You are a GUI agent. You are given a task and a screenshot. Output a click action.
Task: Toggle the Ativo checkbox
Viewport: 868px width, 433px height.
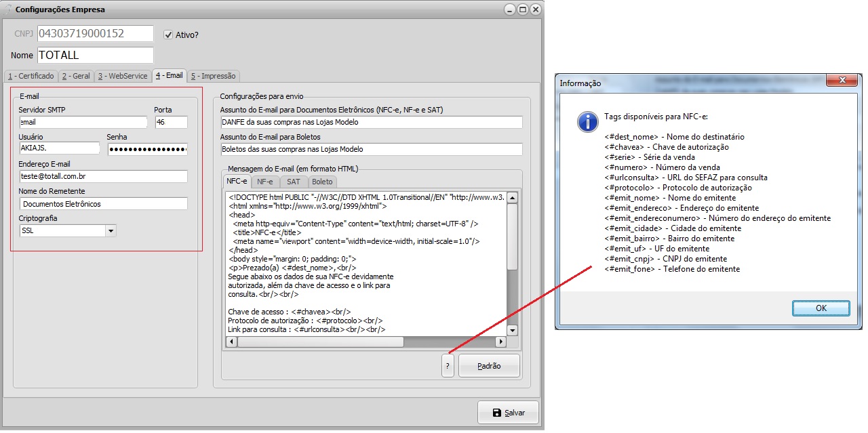pos(169,35)
